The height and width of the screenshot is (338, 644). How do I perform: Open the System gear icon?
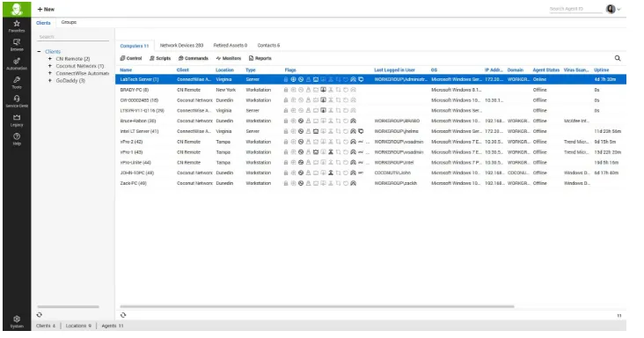pyautogui.click(x=17, y=321)
